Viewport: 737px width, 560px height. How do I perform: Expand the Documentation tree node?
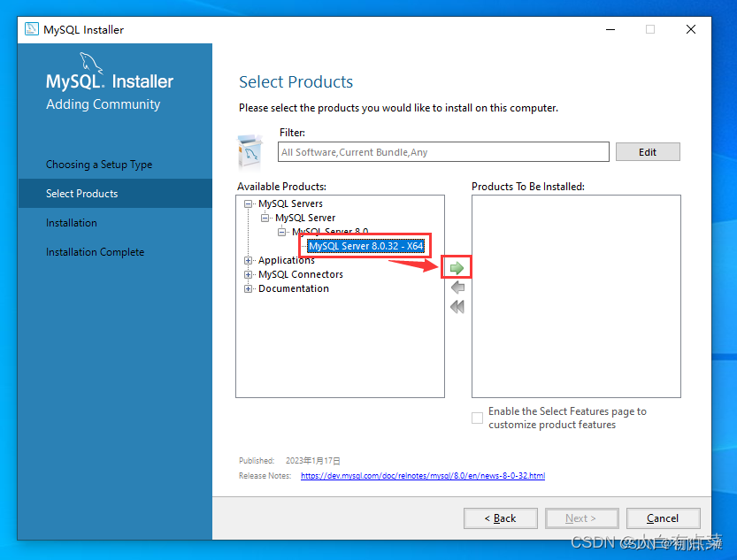click(x=248, y=288)
